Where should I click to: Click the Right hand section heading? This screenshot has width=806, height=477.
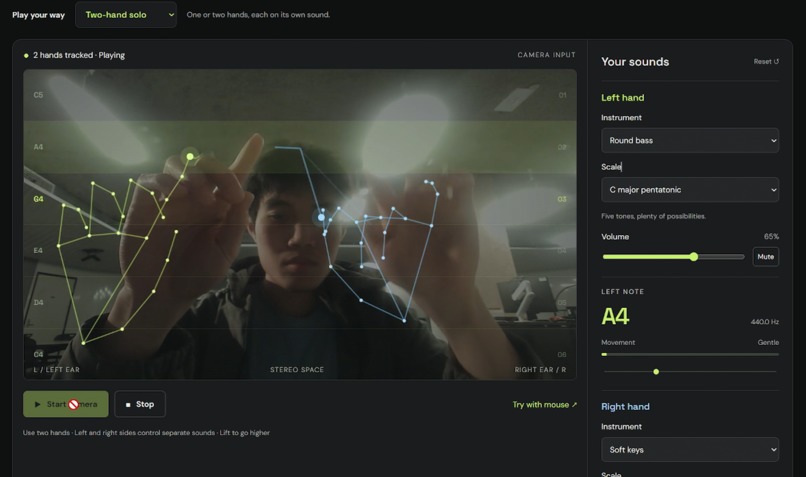coord(625,407)
